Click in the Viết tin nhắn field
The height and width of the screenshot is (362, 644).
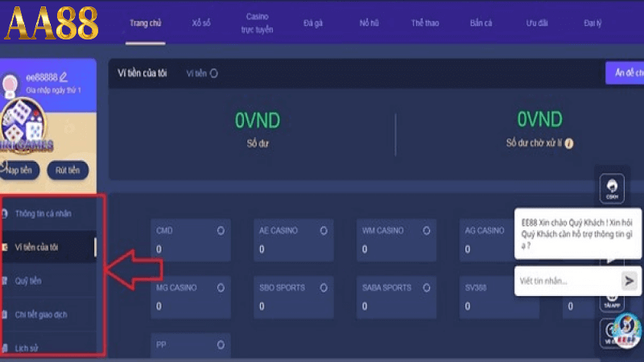pyautogui.click(x=568, y=281)
